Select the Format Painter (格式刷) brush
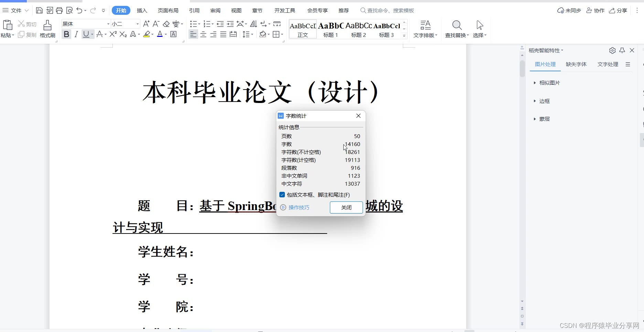 [x=47, y=29]
